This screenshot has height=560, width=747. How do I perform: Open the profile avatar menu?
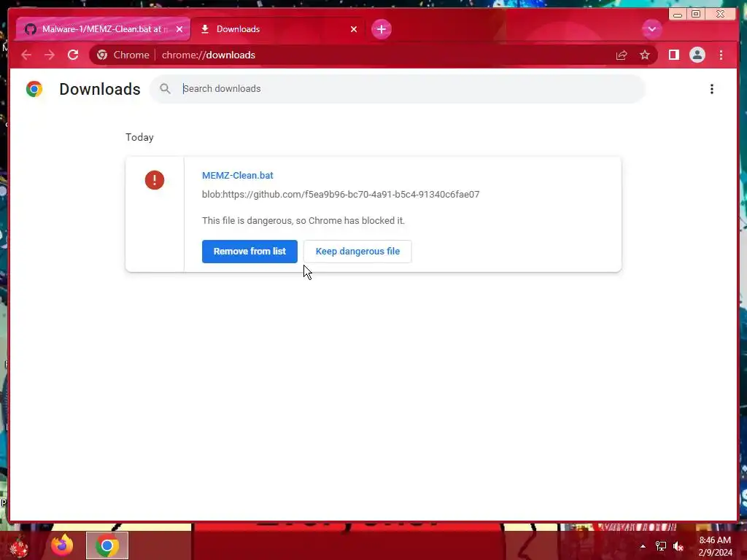click(x=697, y=55)
